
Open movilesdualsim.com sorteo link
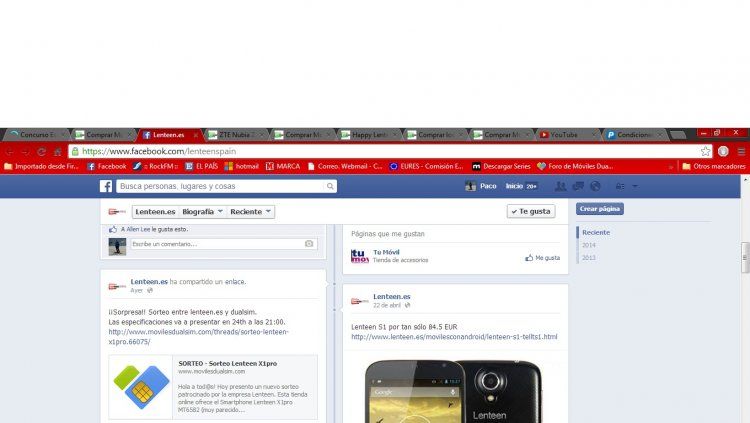coord(199,337)
